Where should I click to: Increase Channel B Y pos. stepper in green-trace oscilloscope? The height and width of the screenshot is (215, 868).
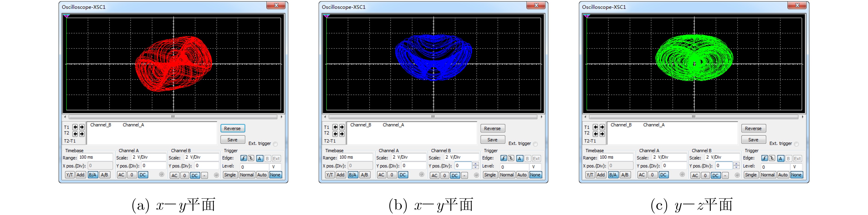pos(737,164)
